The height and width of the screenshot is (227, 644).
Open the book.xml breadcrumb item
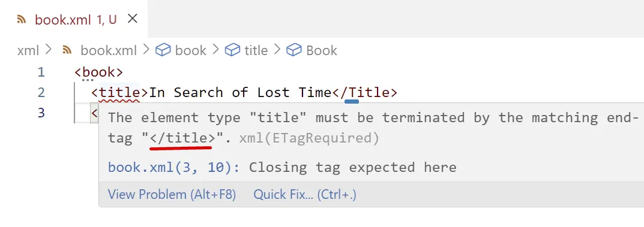(x=109, y=50)
